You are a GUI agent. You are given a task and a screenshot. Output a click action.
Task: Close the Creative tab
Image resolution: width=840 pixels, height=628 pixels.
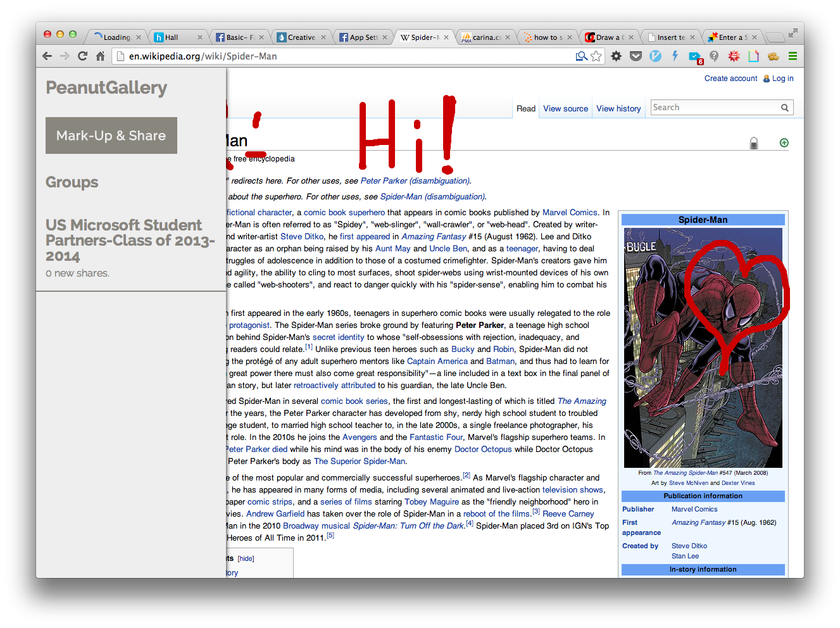pyautogui.click(x=323, y=37)
